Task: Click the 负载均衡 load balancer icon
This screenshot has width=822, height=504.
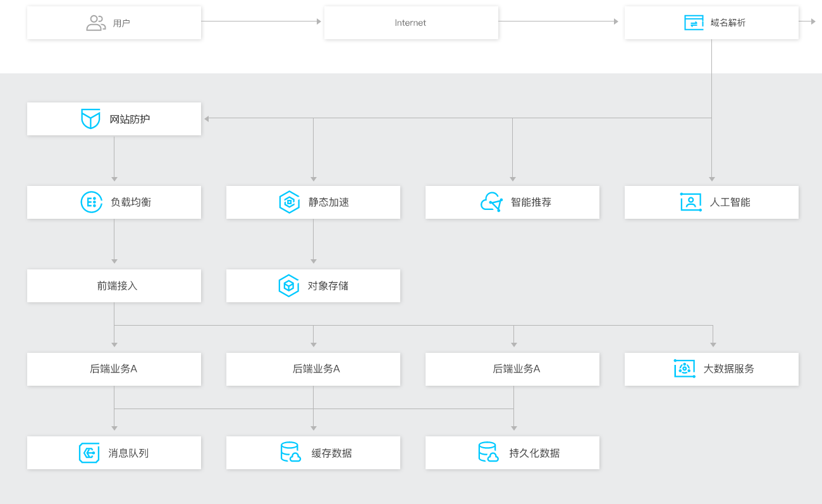Action: point(91,202)
